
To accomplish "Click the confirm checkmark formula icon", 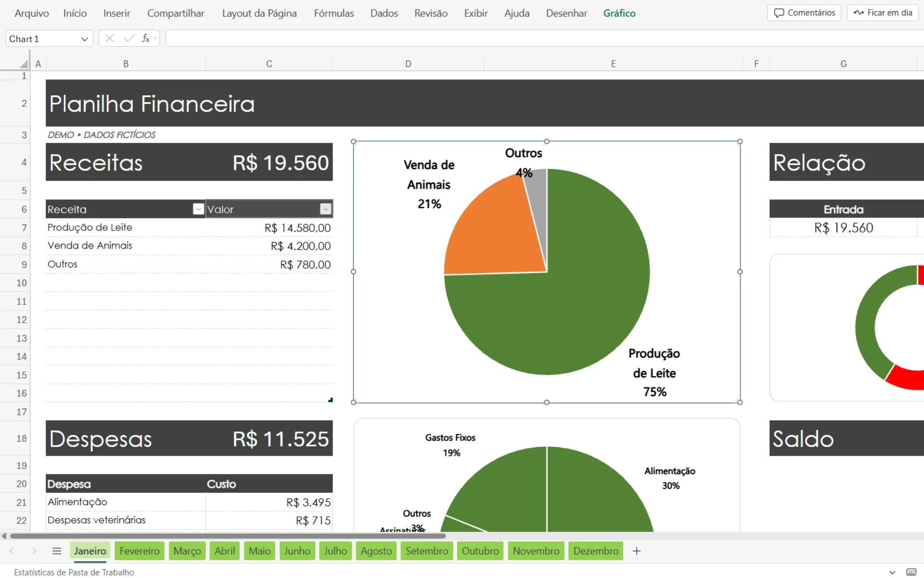I will 128,39.
